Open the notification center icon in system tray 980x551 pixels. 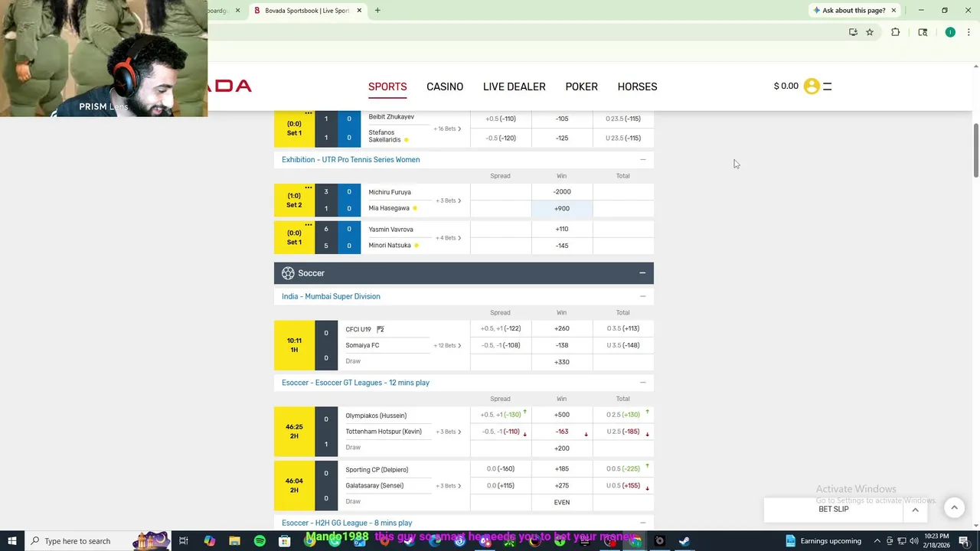tap(964, 541)
